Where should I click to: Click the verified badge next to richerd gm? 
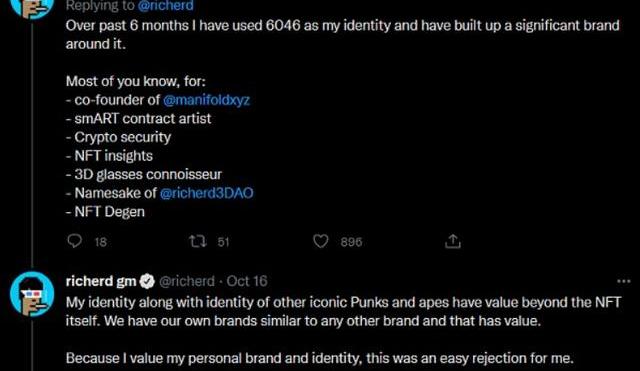click(147, 281)
